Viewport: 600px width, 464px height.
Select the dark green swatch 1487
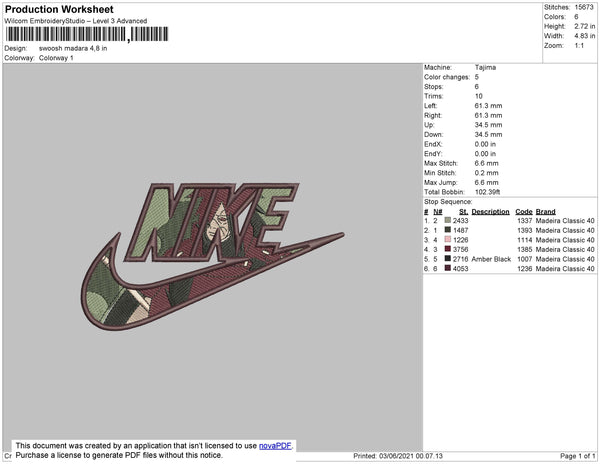(x=447, y=230)
